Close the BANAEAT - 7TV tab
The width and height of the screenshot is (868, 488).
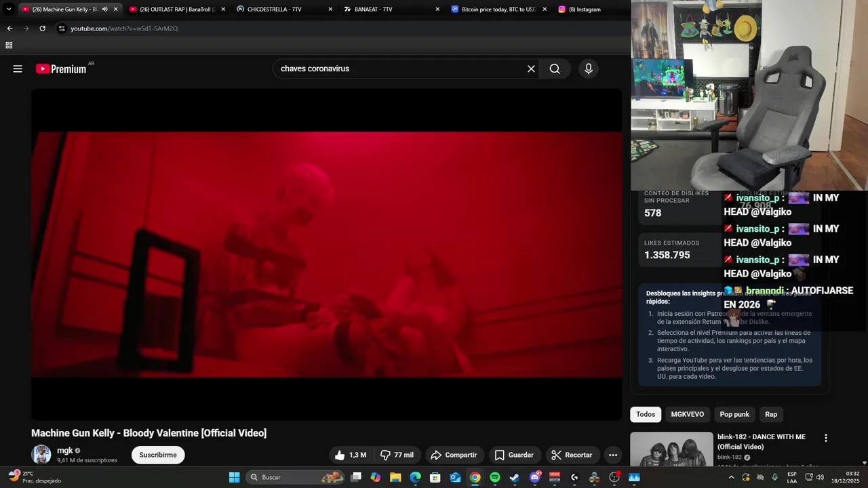(437, 9)
